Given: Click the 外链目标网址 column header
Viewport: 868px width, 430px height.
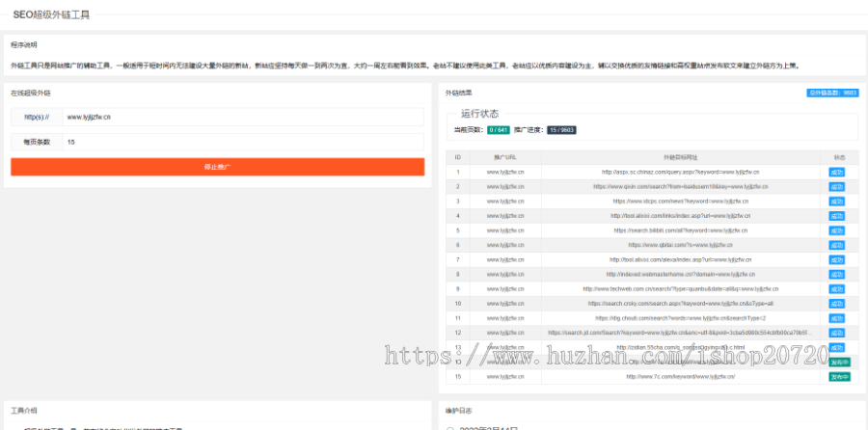Looking at the screenshot, I should (680, 158).
